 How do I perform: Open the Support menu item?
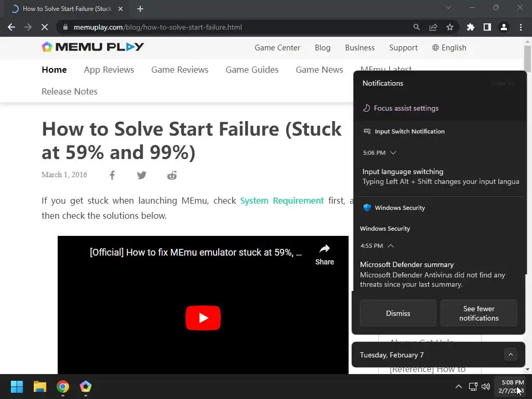[403, 48]
